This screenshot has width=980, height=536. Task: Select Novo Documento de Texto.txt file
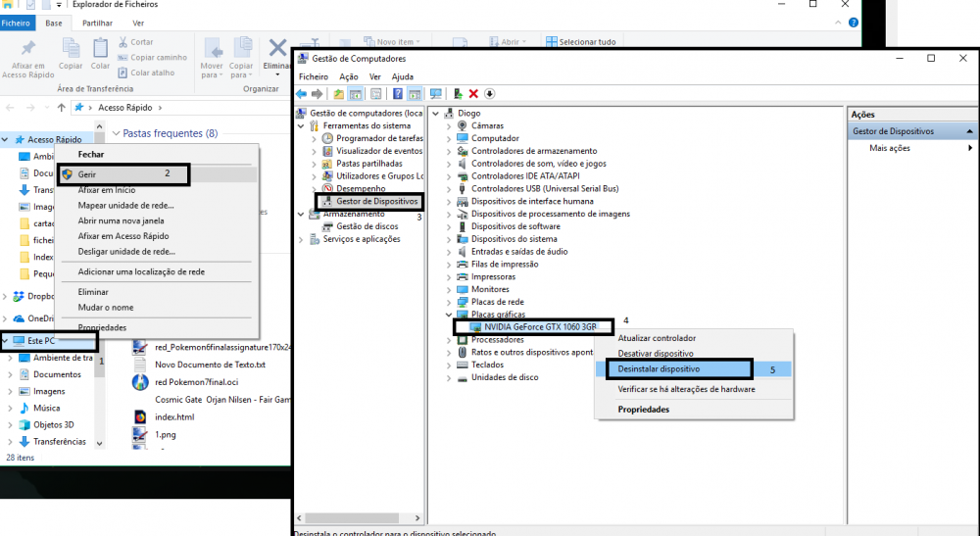click(x=210, y=365)
